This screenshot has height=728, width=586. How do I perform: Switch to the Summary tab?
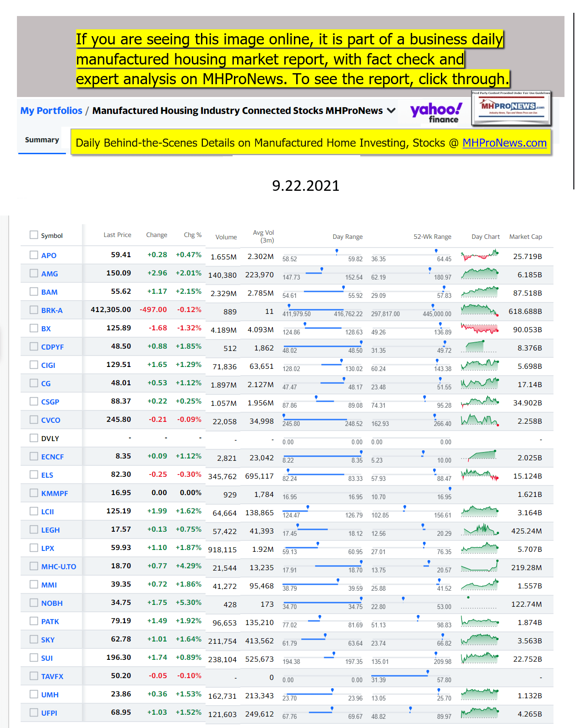click(42, 140)
